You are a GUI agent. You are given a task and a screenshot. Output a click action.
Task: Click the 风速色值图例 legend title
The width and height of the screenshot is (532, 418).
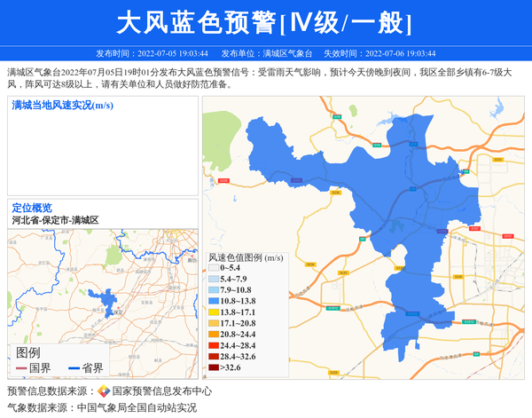coord(245,256)
